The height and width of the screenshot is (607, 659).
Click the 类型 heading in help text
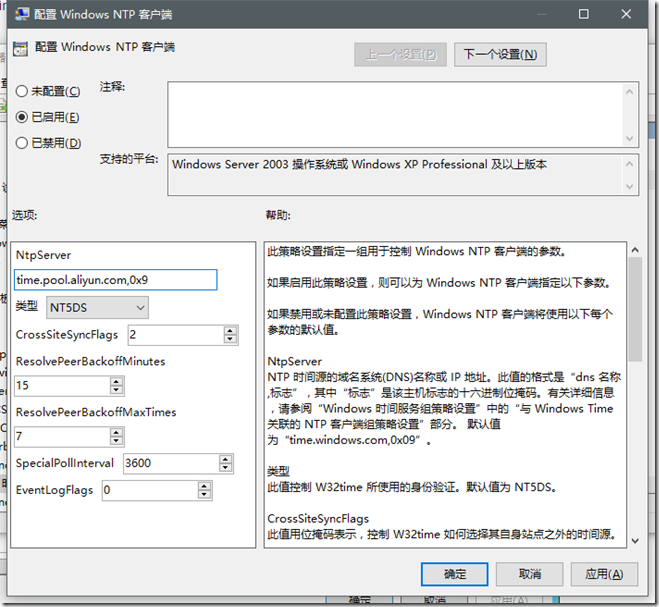click(279, 472)
